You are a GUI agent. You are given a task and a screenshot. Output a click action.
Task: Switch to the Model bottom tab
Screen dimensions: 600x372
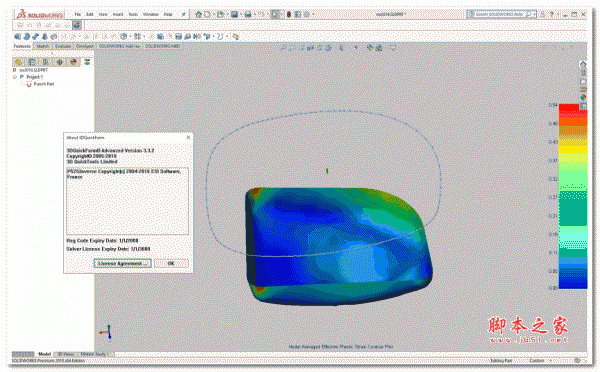click(44, 354)
